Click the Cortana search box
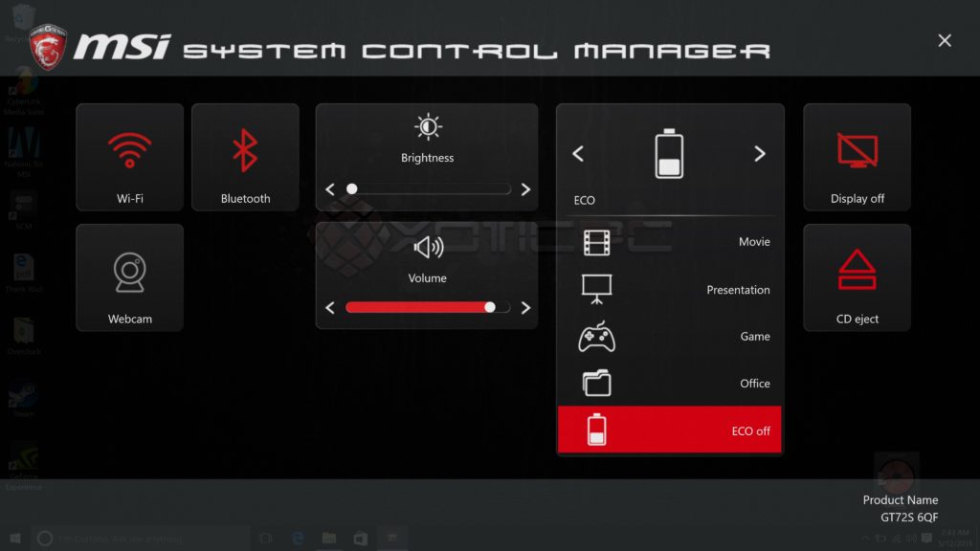980x551 pixels. pyautogui.click(x=141, y=538)
